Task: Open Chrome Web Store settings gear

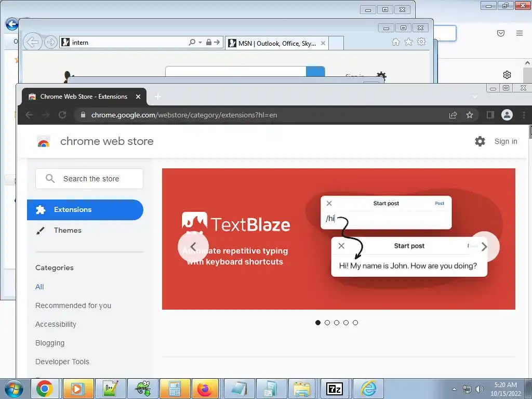Action: [x=480, y=141]
